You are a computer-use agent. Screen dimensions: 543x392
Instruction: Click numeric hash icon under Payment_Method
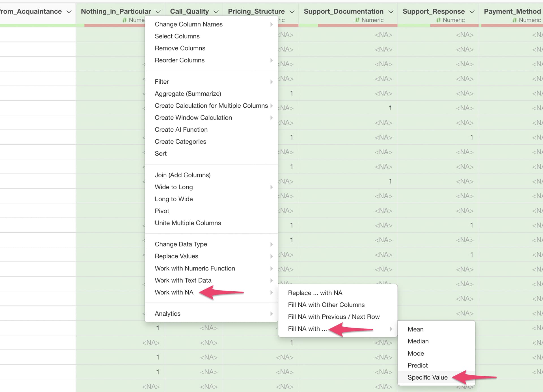point(514,20)
